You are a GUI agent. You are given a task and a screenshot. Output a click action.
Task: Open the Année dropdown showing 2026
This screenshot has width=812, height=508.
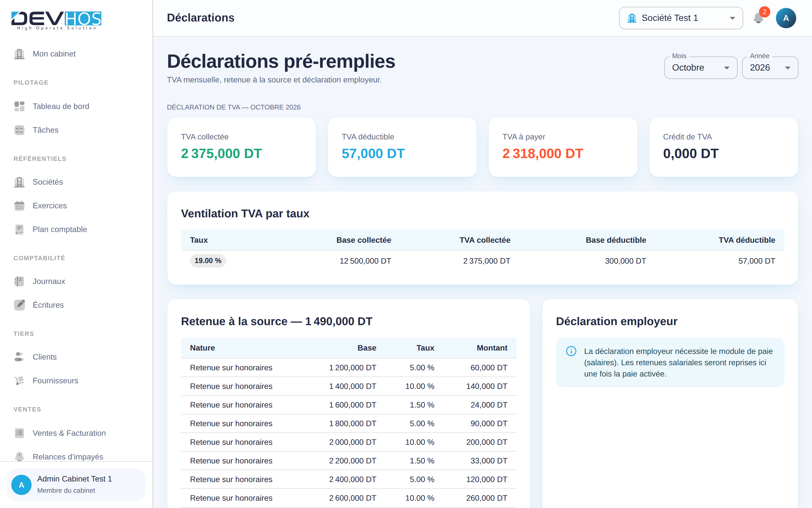(770, 67)
